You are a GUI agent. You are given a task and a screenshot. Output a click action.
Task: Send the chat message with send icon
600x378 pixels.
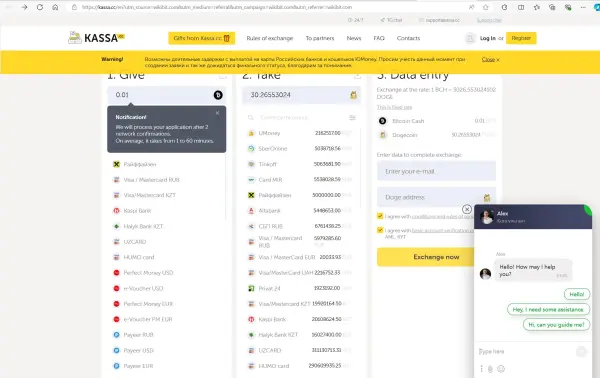[x=581, y=351]
